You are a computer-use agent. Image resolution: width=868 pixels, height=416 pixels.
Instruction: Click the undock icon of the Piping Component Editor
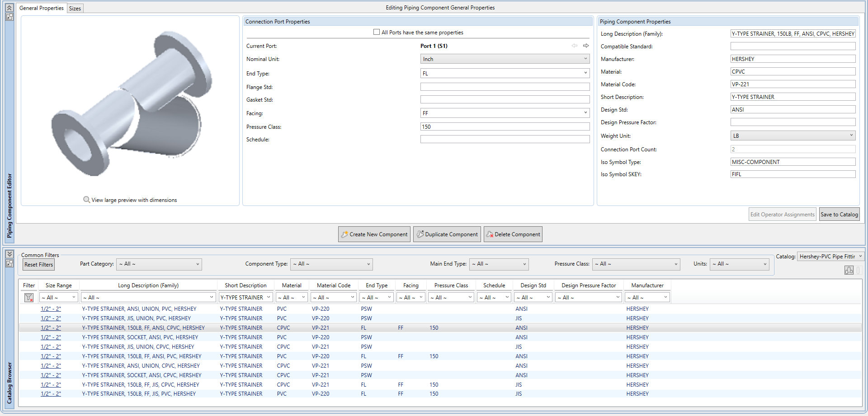pyautogui.click(x=9, y=17)
